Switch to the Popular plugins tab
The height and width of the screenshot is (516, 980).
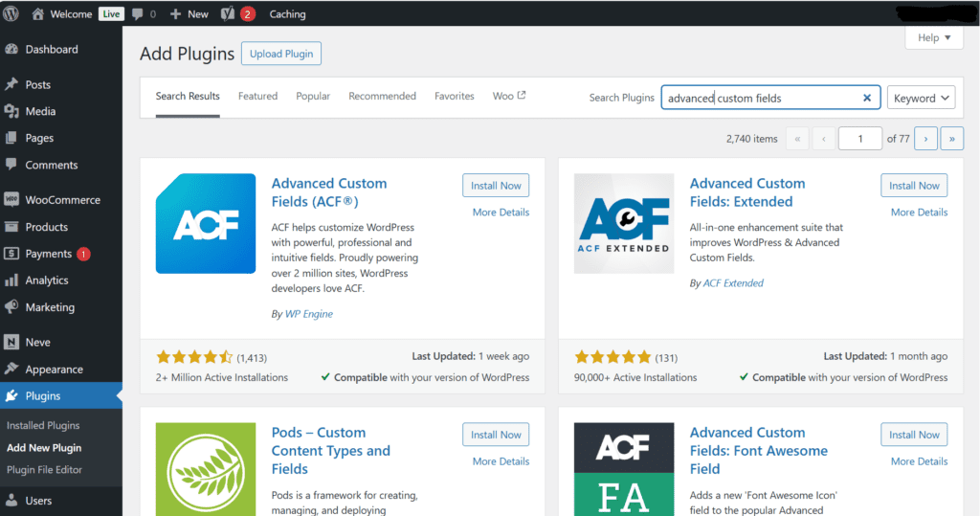point(313,96)
